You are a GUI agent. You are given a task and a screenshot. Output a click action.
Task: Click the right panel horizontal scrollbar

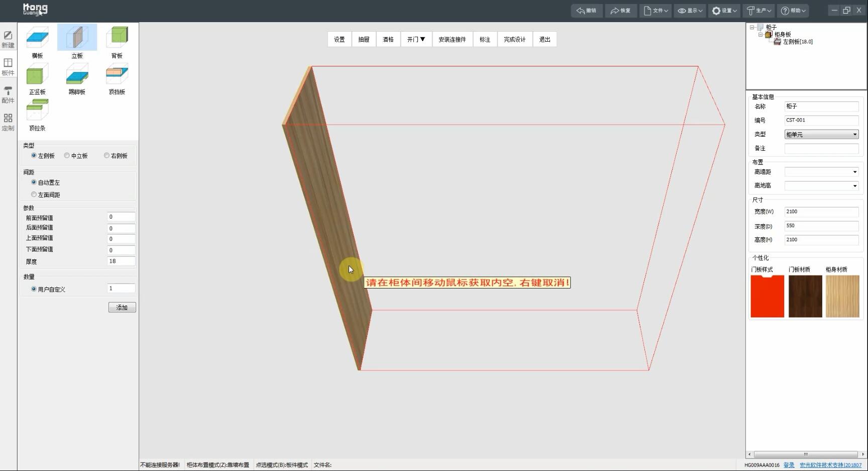tap(806, 454)
